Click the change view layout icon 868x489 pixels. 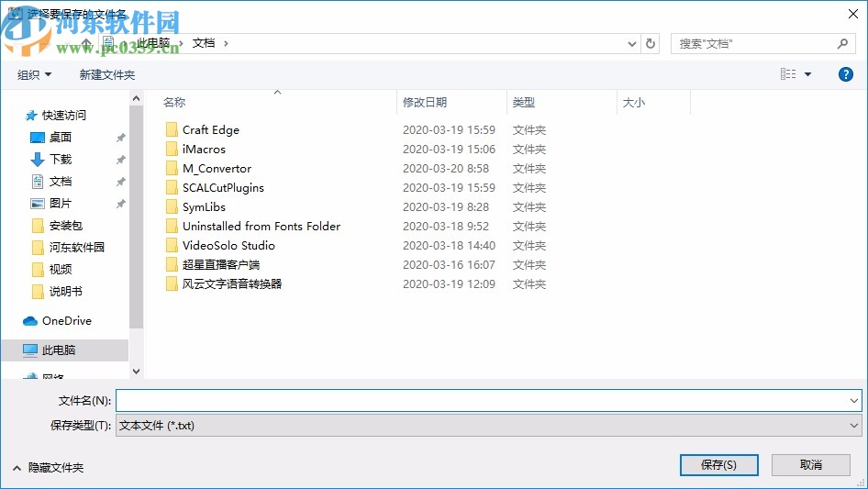(x=788, y=73)
